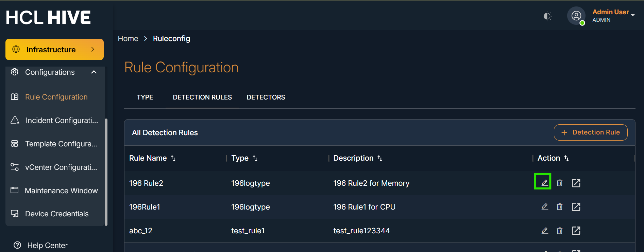The height and width of the screenshot is (252, 644).
Task: Sort table by Rule Name column
Action: pyautogui.click(x=173, y=158)
